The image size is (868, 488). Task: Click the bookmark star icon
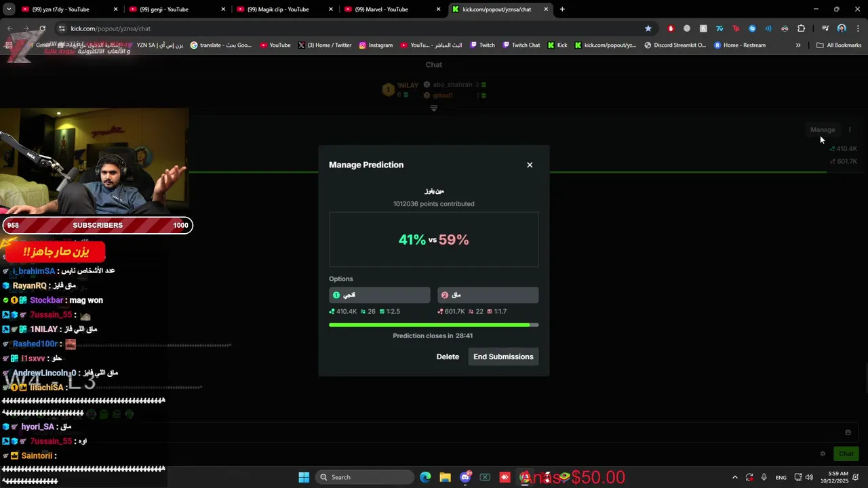(648, 28)
